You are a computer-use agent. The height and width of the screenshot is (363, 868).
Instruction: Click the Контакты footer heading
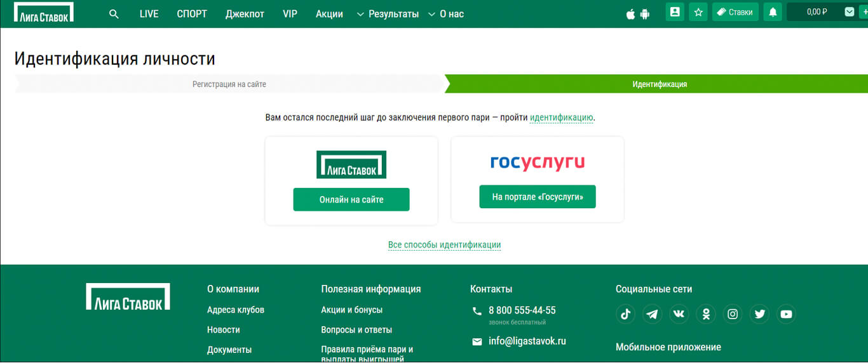[491, 289]
